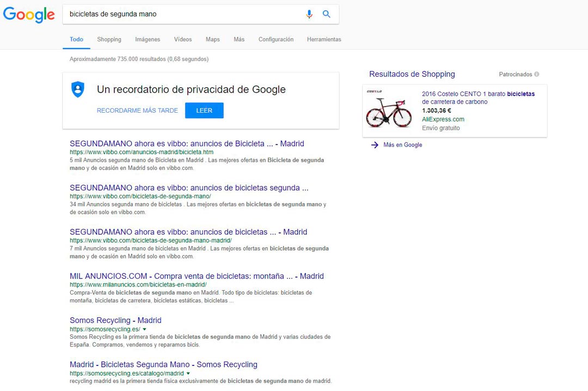Click the LEER button
Image resolution: width=588 pixels, height=391 pixels.
[x=204, y=111]
